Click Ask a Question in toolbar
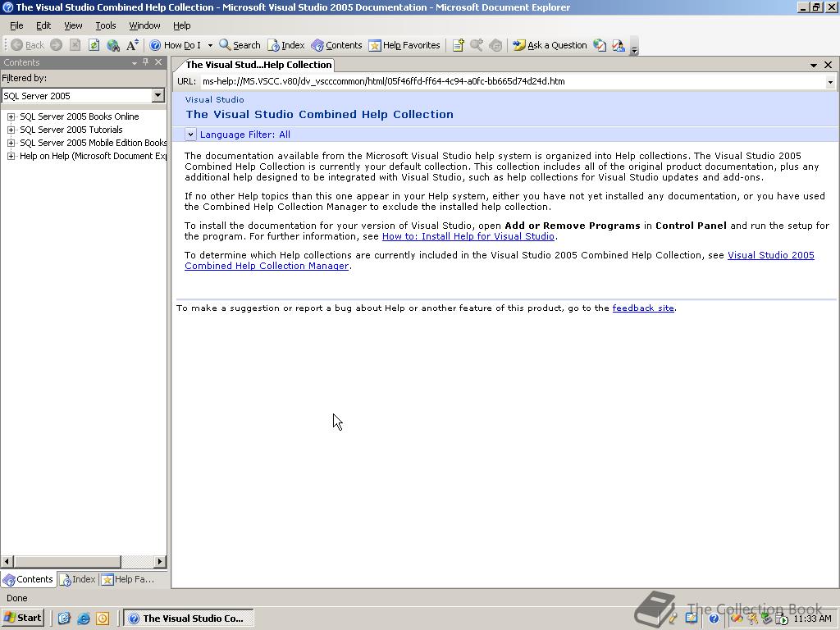840x630 pixels. click(x=550, y=46)
